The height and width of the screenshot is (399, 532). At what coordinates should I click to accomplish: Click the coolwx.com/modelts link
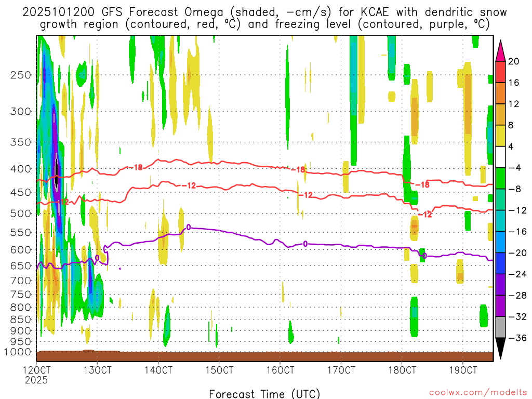click(478, 393)
